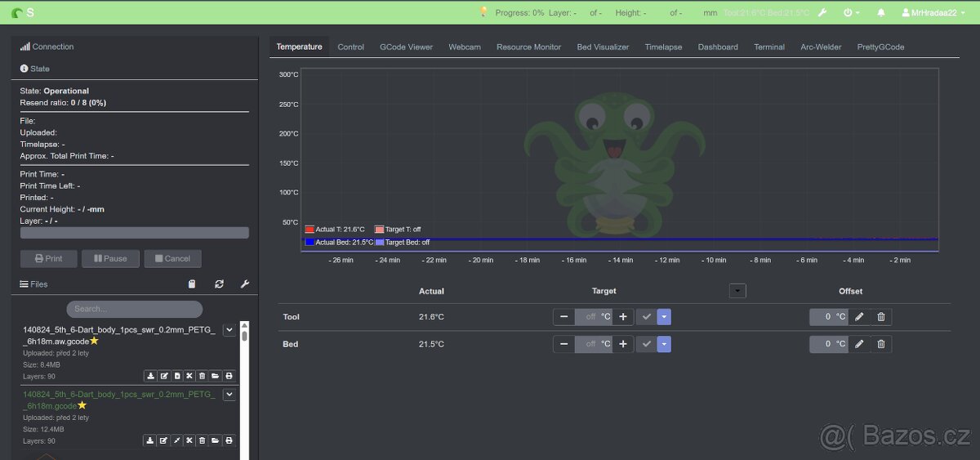
Task: Toggle the lightbulb icon in the top bar
Action: (x=483, y=12)
